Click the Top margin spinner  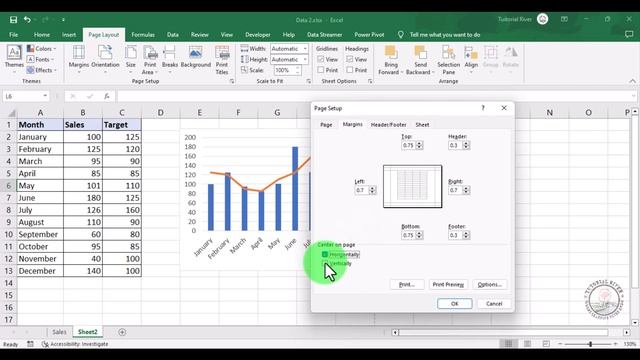420,145
